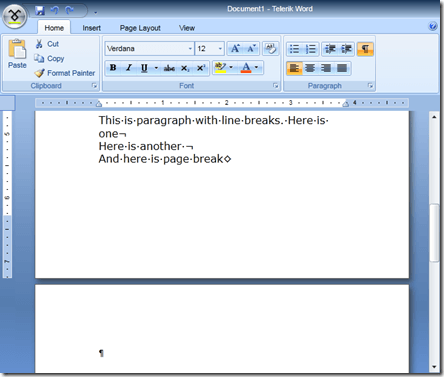The height and width of the screenshot is (377, 444).
Task: Click the Grow Font icon
Action: pyautogui.click(x=235, y=49)
